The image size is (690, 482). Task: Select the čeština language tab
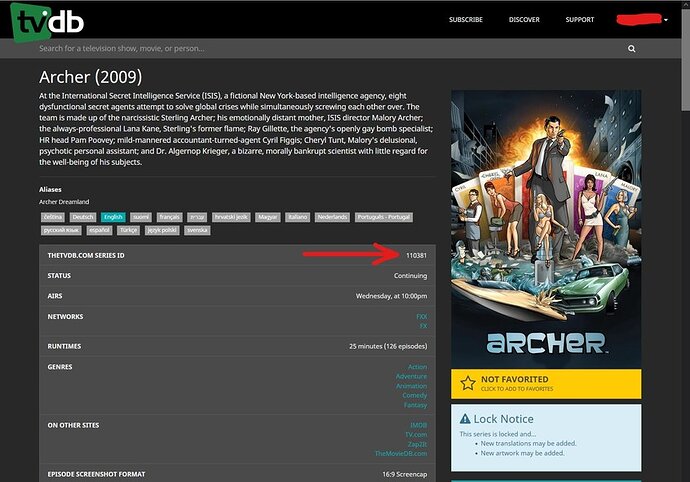(x=53, y=217)
